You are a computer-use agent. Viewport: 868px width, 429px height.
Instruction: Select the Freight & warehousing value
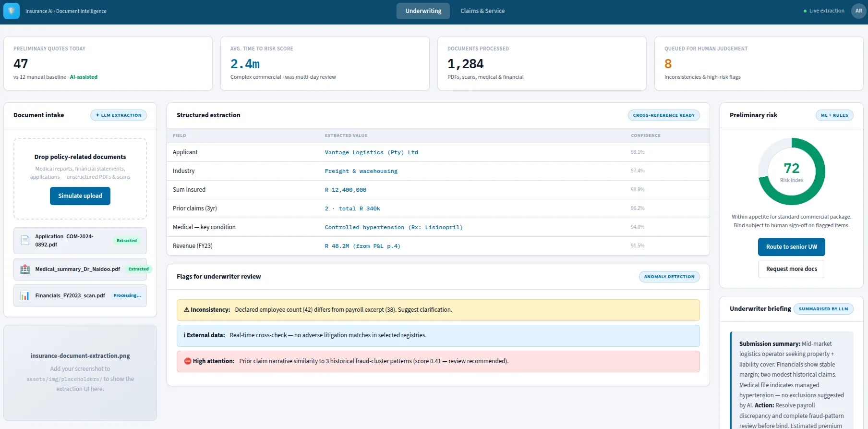tap(361, 171)
